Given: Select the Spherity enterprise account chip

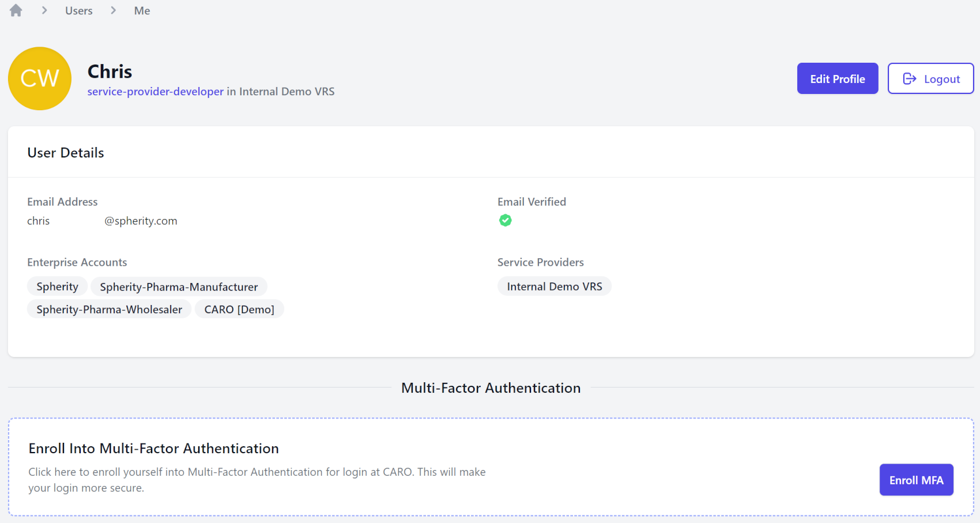Looking at the screenshot, I should (57, 286).
